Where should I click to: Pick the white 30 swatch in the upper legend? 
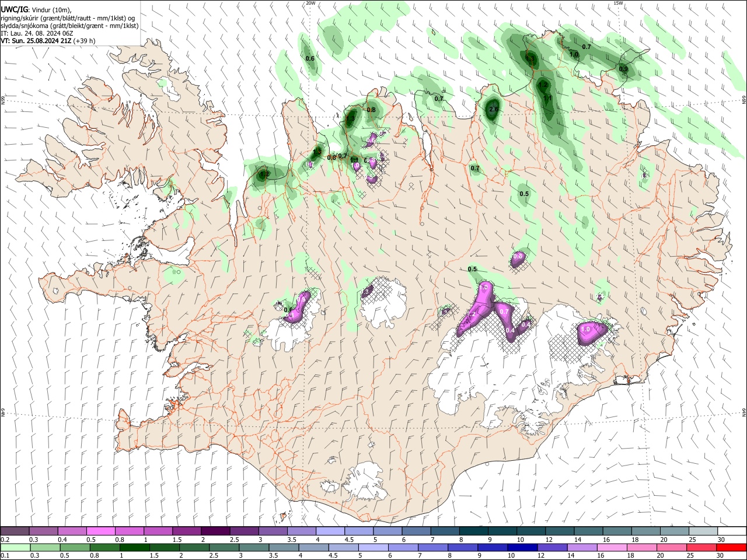pyautogui.click(x=731, y=531)
